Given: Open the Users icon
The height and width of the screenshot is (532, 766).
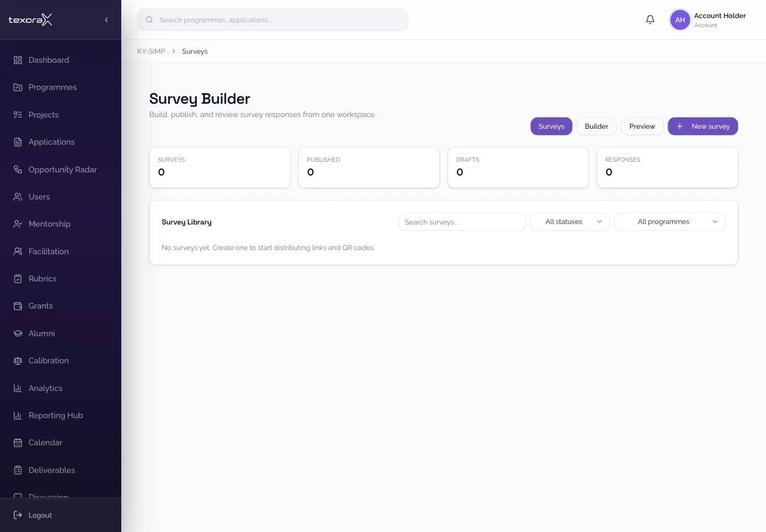Looking at the screenshot, I should (x=18, y=197).
